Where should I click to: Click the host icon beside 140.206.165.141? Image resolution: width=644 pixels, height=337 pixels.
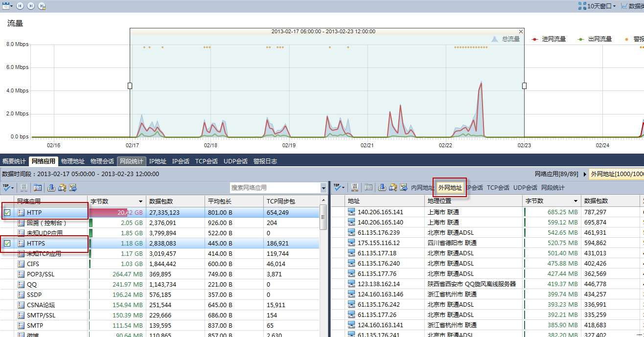coord(351,212)
